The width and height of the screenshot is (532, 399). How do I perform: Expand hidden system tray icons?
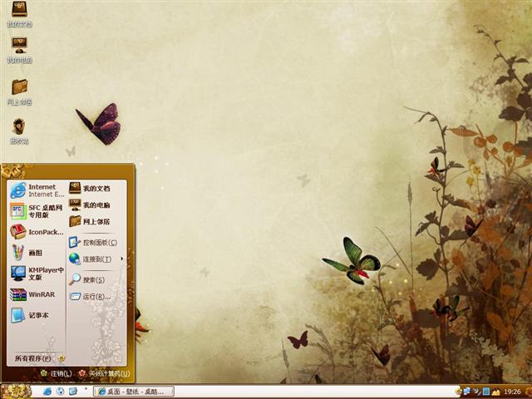click(x=458, y=392)
